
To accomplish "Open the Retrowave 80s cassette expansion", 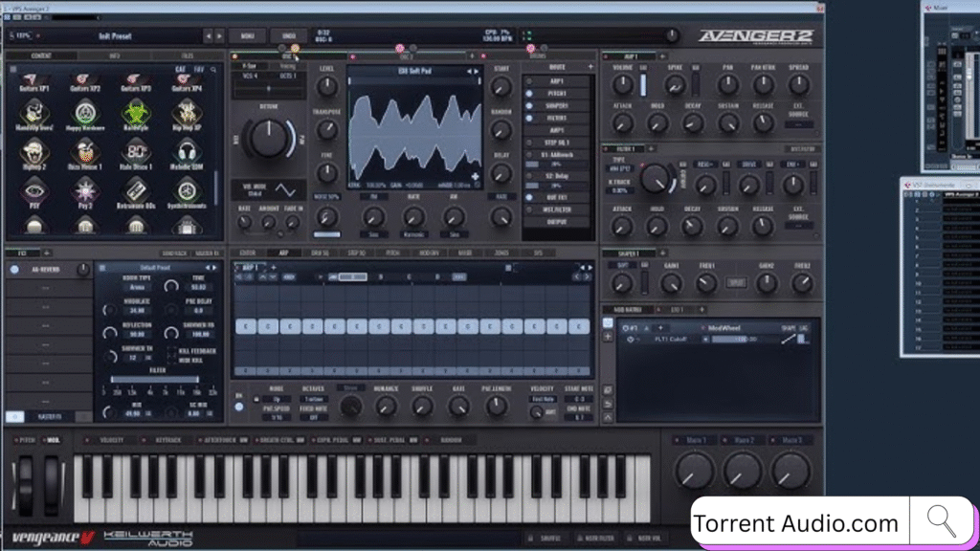I will (136, 189).
